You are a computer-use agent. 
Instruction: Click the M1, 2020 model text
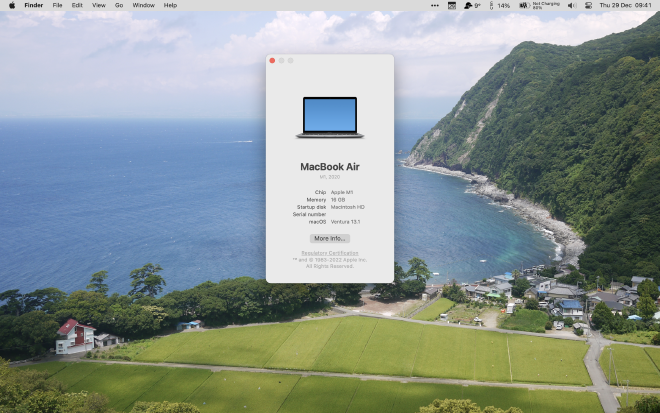pyautogui.click(x=330, y=177)
